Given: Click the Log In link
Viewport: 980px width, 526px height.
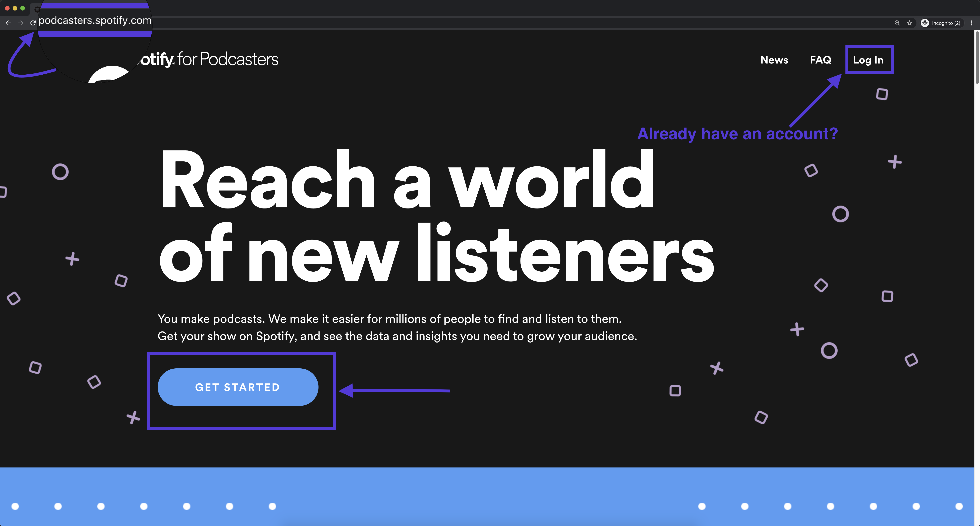Looking at the screenshot, I should point(868,60).
